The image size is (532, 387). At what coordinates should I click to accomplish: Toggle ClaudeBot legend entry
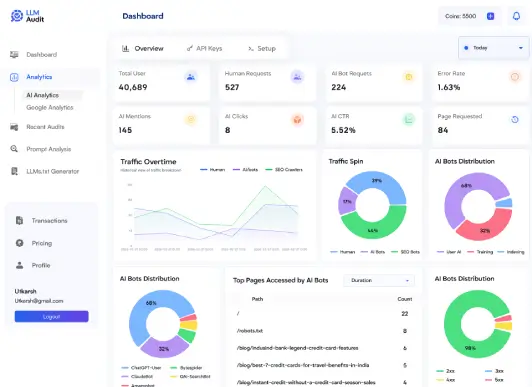click(x=137, y=376)
